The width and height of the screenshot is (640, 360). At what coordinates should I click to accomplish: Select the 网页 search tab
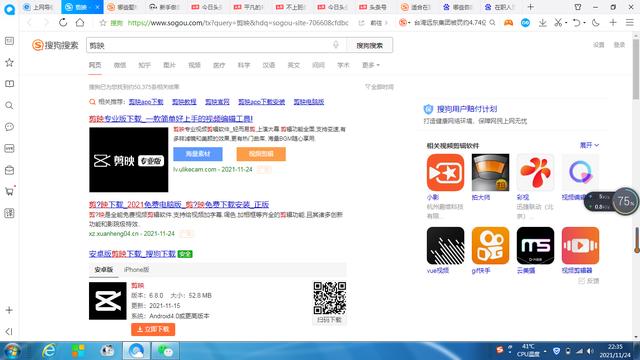[95, 65]
